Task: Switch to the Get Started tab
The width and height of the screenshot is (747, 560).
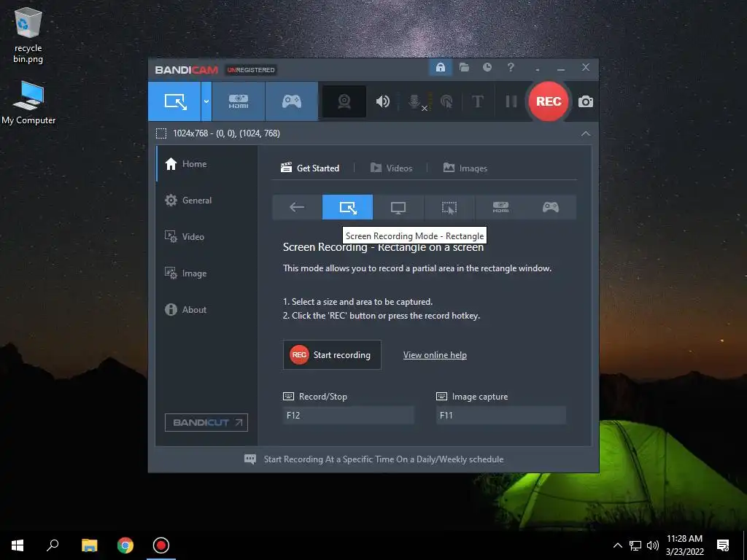Action: tap(310, 168)
